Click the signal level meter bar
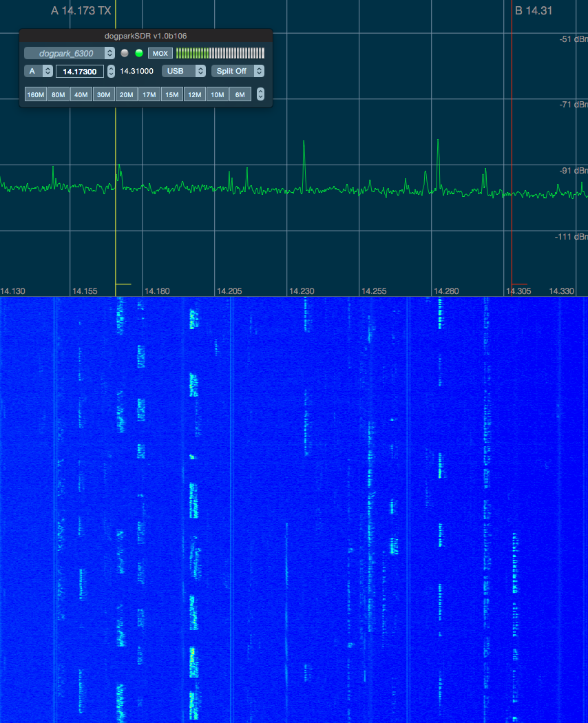This screenshot has width=588, height=723. coord(220,53)
